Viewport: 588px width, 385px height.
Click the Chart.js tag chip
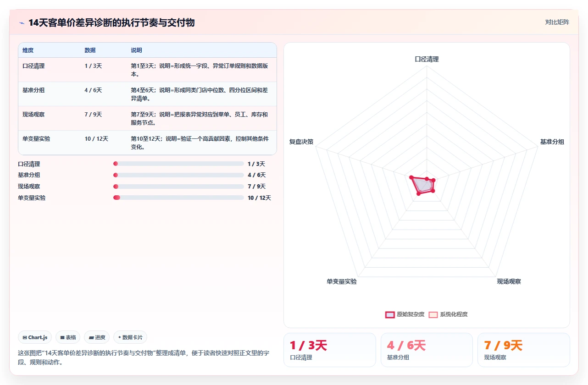pyautogui.click(x=35, y=337)
